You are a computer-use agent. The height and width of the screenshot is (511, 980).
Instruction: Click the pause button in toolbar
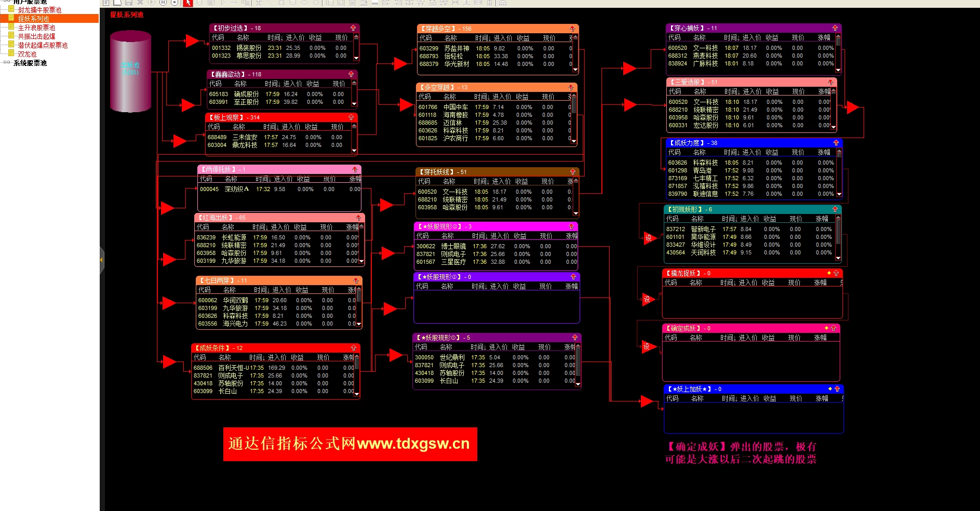coord(163,2)
